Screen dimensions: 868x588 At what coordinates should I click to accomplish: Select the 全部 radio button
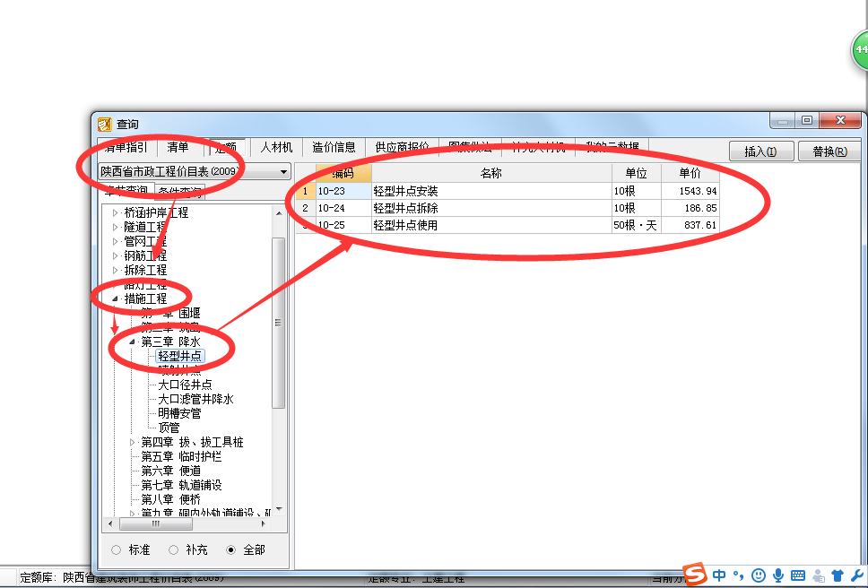coord(230,549)
